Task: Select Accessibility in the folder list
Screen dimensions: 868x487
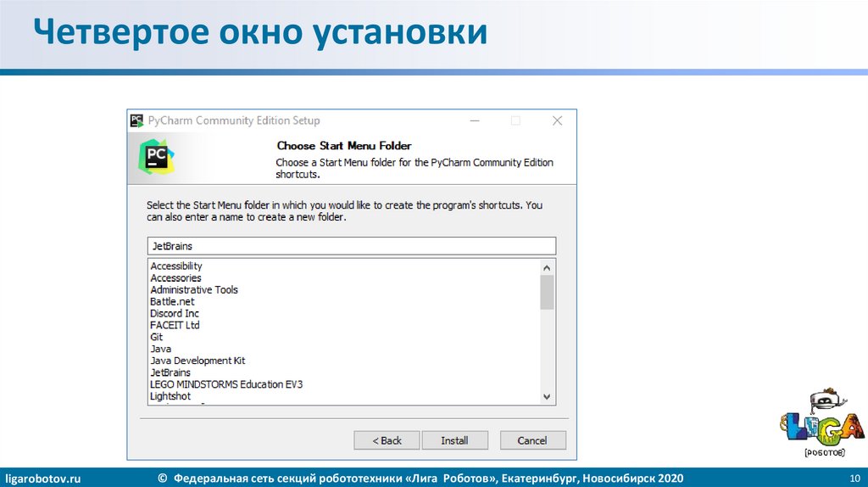Action: coord(176,266)
